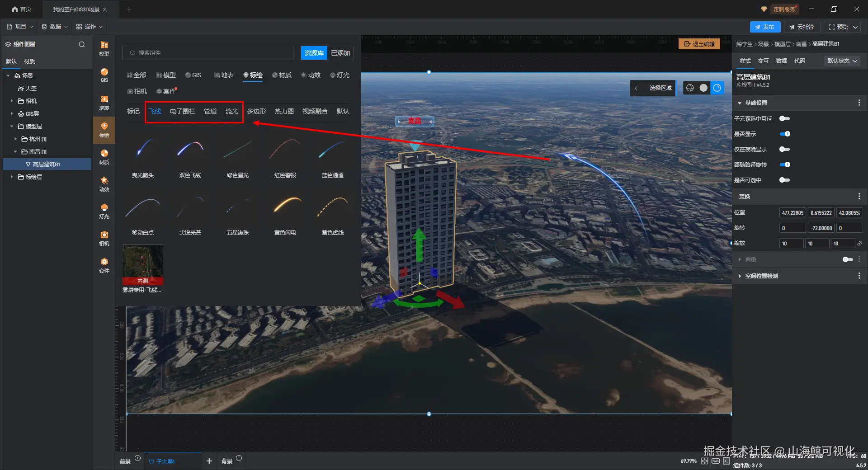Open the 默认状态 dropdown
868x470 pixels.
(842, 61)
